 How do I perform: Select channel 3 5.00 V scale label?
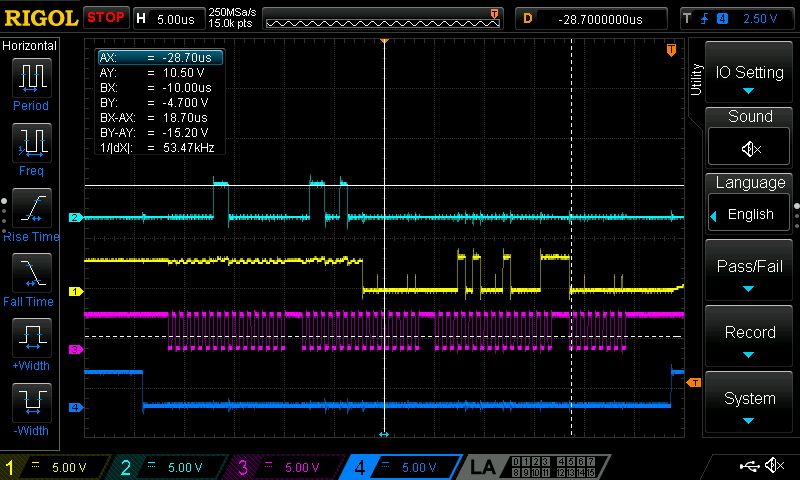point(302,467)
